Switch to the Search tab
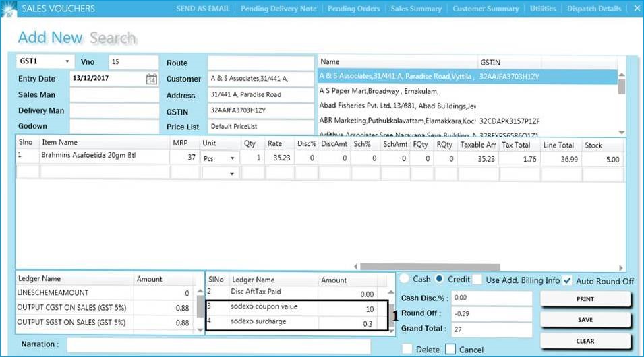 (x=113, y=38)
